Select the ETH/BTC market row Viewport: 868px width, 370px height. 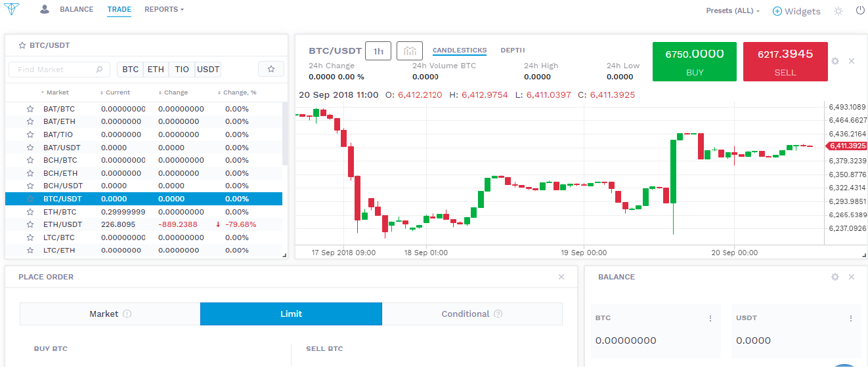point(144,212)
